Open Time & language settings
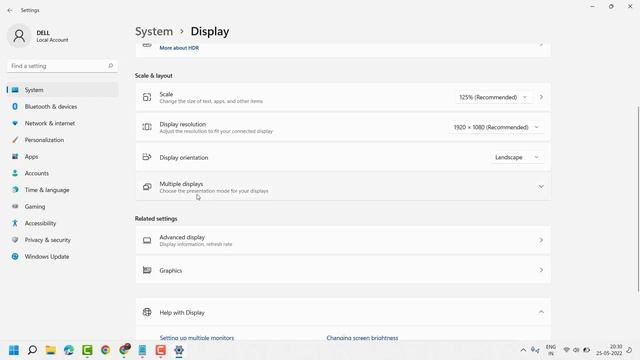Screen dimensions: 640x360 pyautogui.click(x=62, y=190)
